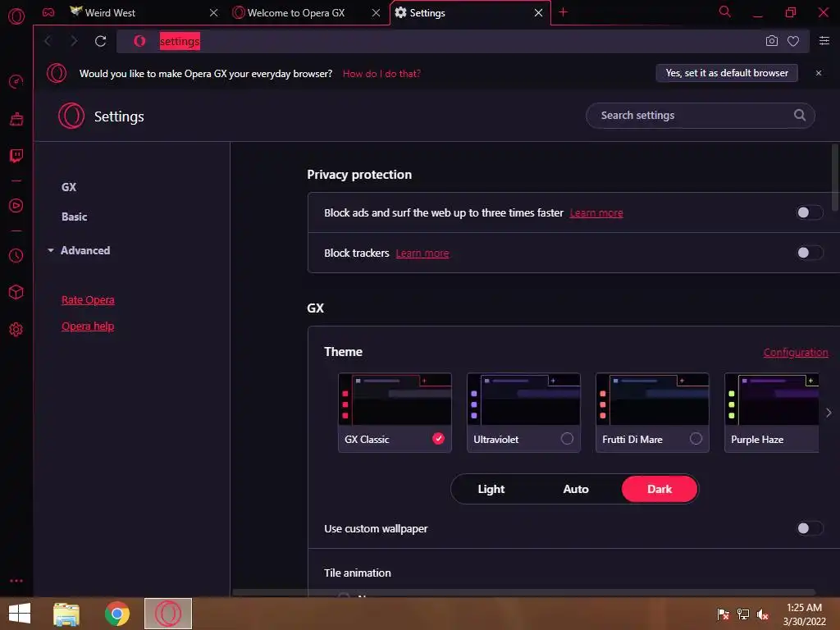
Task: Select Frutti Di Mare theme radio
Action: click(696, 439)
